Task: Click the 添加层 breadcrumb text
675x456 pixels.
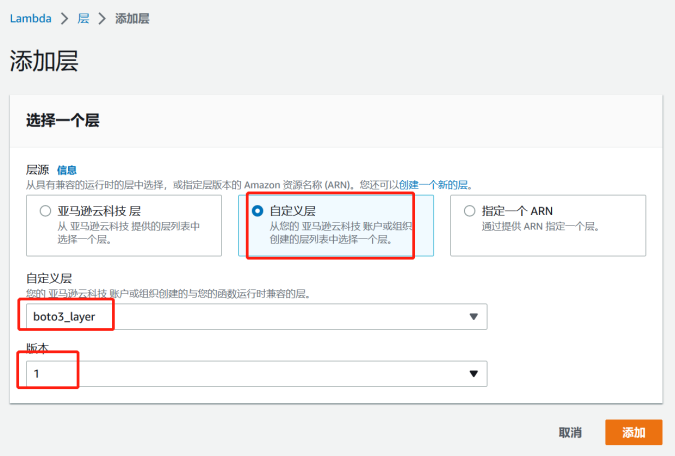Action: (132, 19)
